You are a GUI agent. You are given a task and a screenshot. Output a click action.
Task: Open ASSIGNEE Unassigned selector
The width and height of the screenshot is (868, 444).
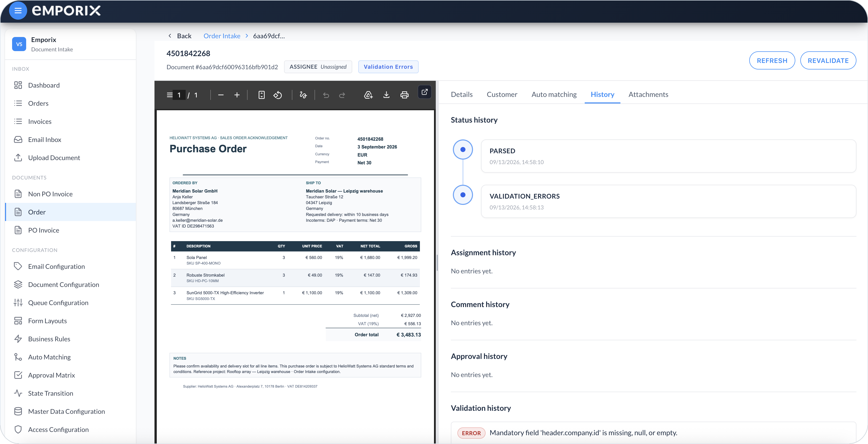[318, 67]
